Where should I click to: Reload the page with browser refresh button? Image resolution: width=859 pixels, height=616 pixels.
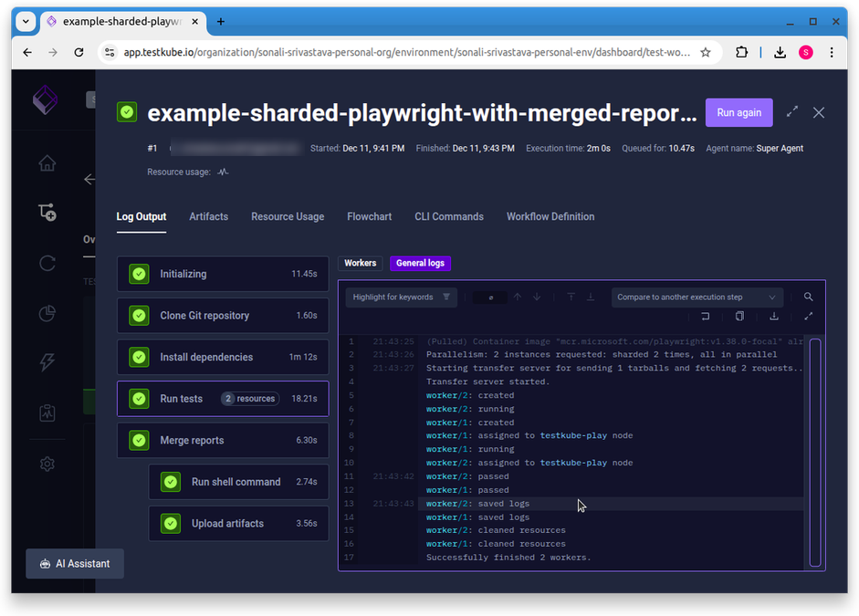click(x=79, y=52)
